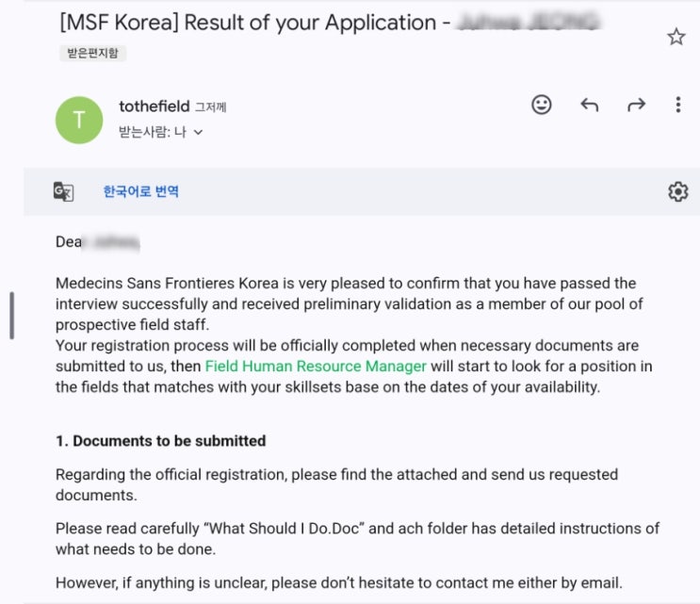
Task: Click the Google Translate icon
Action: click(63, 192)
